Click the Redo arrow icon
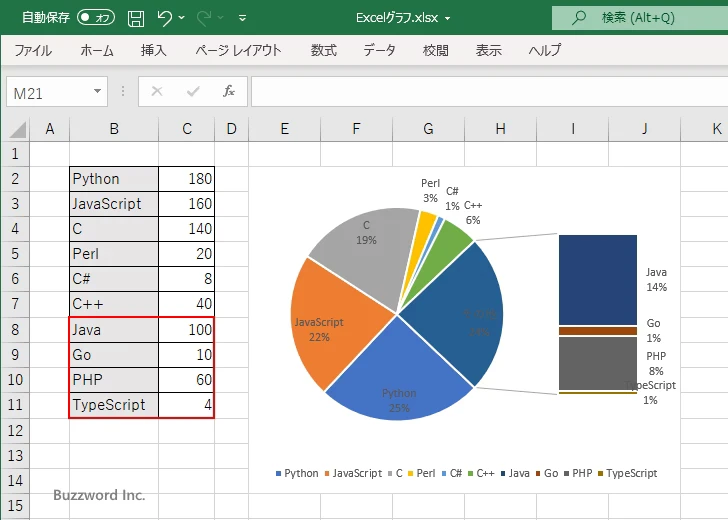 pos(204,18)
